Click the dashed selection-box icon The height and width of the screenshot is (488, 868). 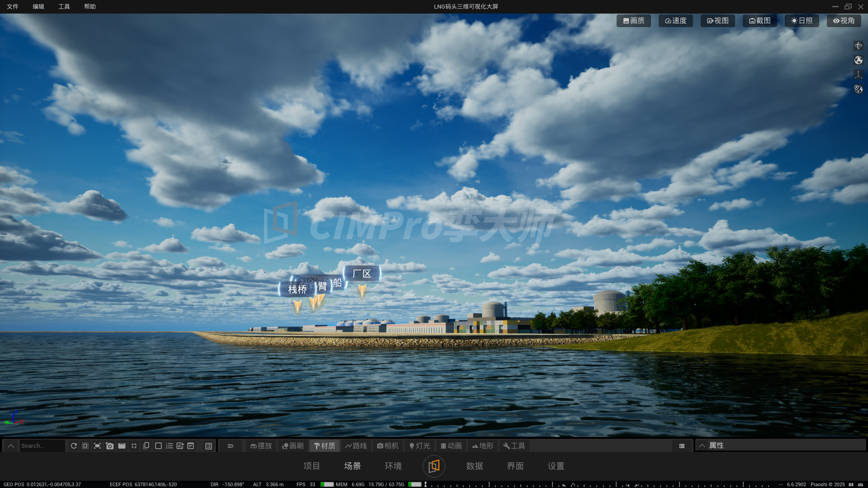pos(85,446)
